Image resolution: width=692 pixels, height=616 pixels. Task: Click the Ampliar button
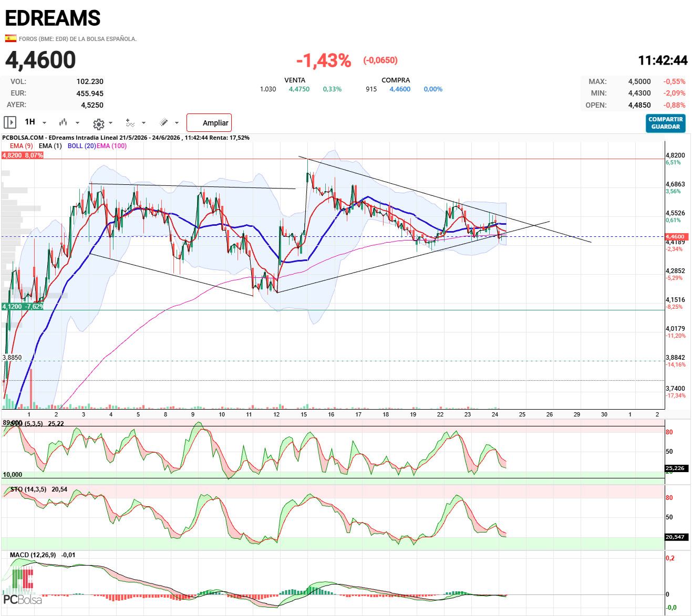point(209,123)
